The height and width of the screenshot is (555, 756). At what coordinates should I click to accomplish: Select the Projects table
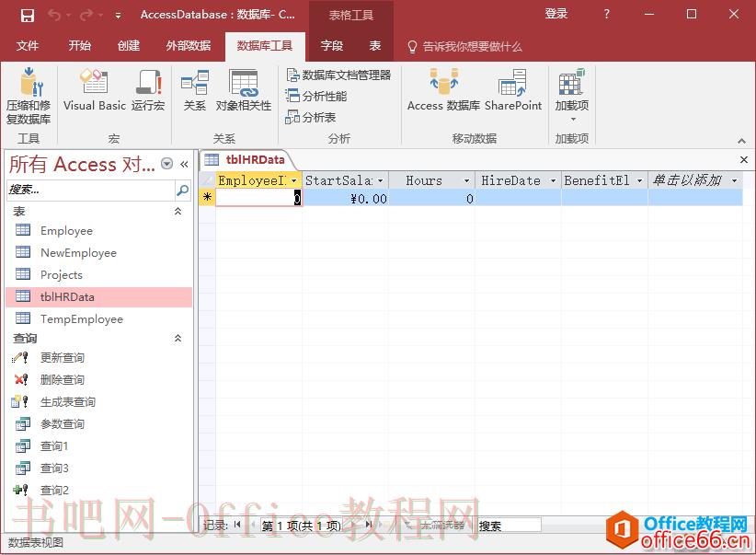[98, 274]
